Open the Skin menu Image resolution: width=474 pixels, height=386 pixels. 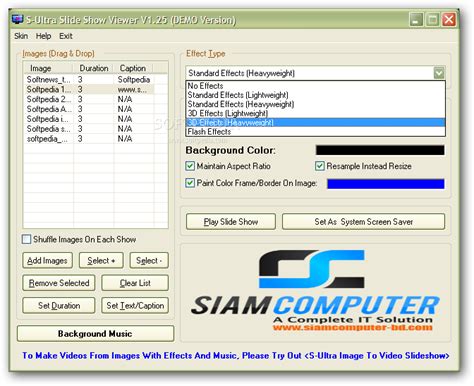tap(21, 36)
